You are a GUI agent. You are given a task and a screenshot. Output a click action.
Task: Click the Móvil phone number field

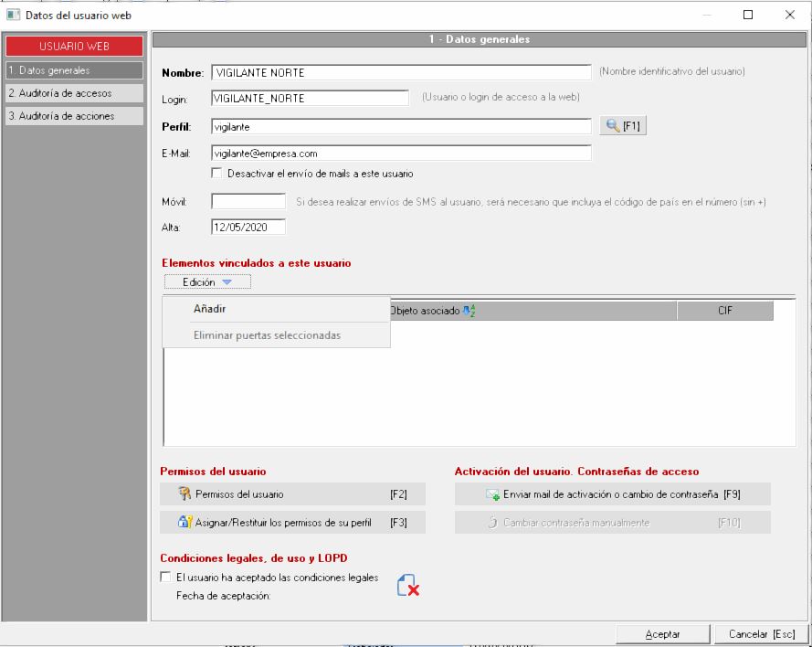(248, 201)
